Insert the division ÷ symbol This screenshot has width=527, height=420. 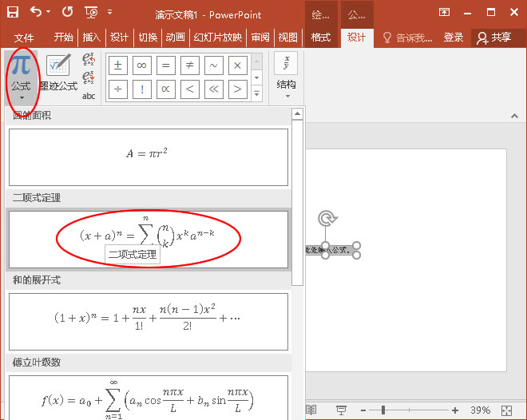(x=118, y=89)
